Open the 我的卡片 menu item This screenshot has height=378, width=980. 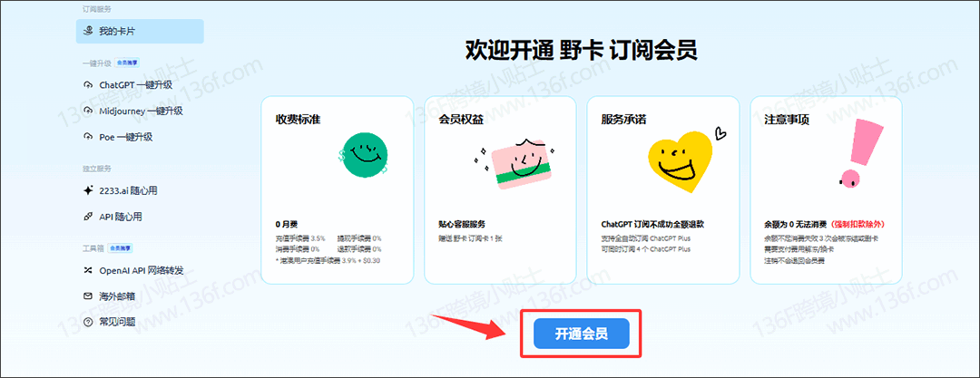140,31
